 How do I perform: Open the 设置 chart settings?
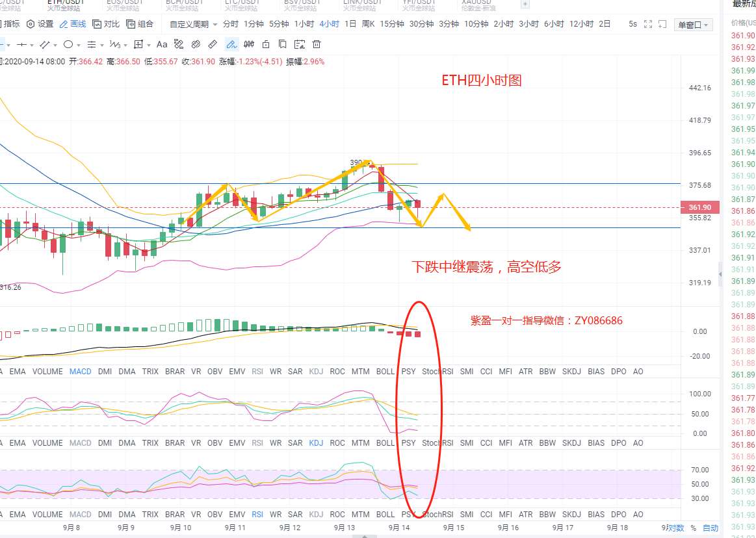[x=40, y=24]
